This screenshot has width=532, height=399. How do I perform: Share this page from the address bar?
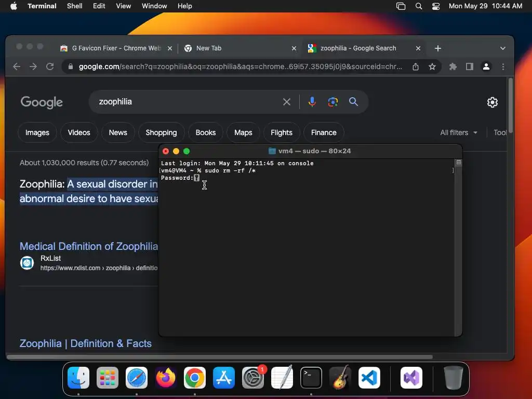[x=416, y=66]
